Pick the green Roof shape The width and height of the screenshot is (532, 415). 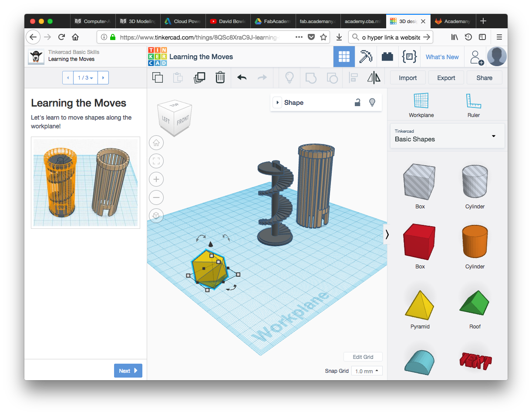[475, 303]
